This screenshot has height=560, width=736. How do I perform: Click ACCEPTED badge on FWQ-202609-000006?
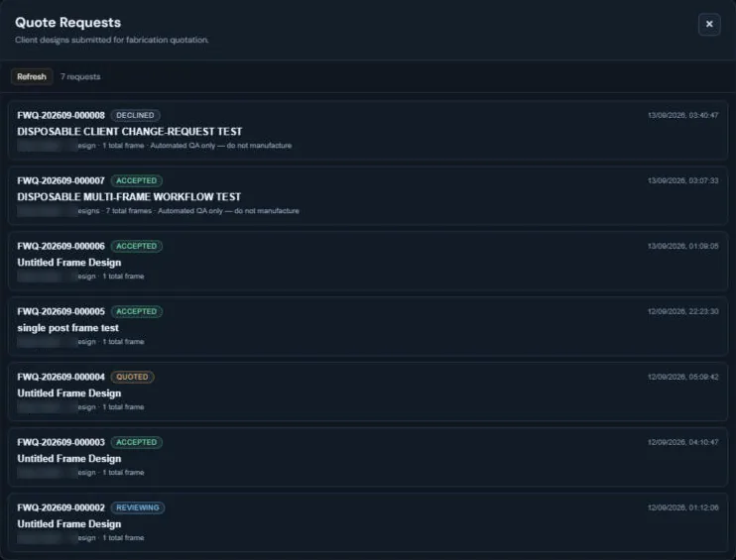pyautogui.click(x=136, y=246)
